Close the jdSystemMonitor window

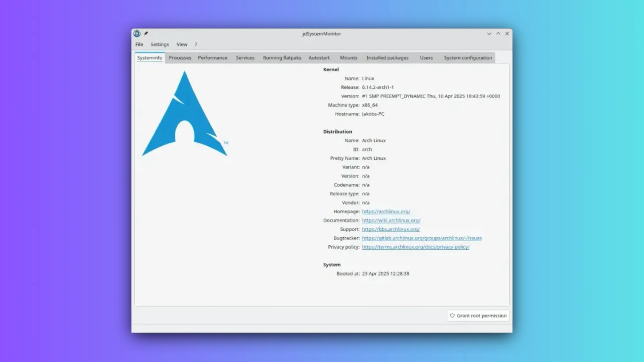[507, 33]
